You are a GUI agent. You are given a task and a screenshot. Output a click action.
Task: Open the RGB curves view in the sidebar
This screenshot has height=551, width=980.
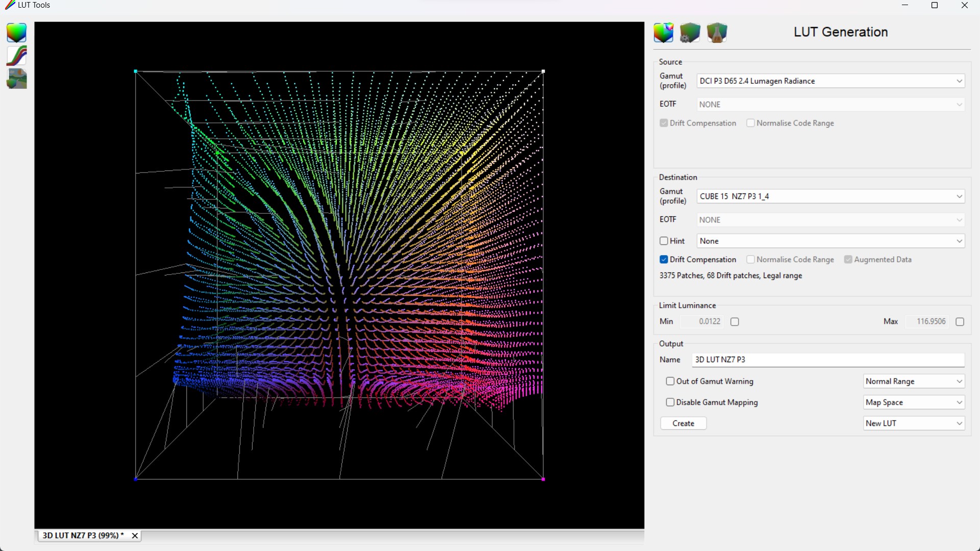[16, 56]
